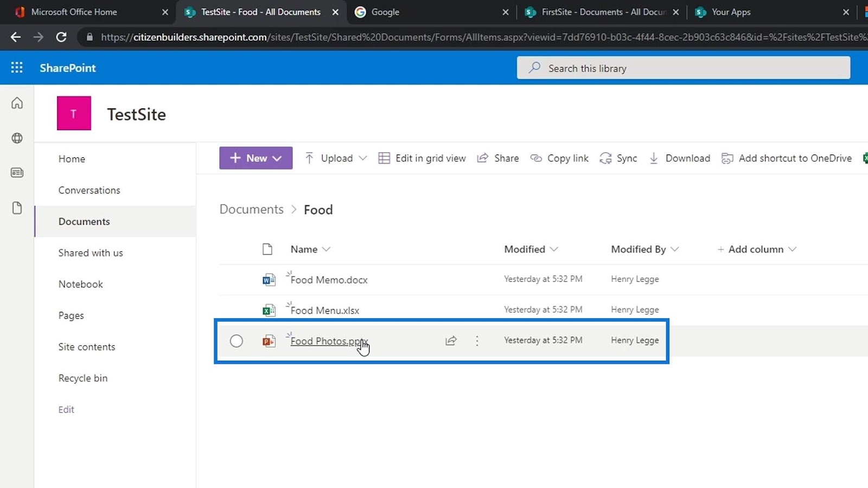Click Share in the command bar
Image resolution: width=868 pixels, height=488 pixels.
pos(498,158)
